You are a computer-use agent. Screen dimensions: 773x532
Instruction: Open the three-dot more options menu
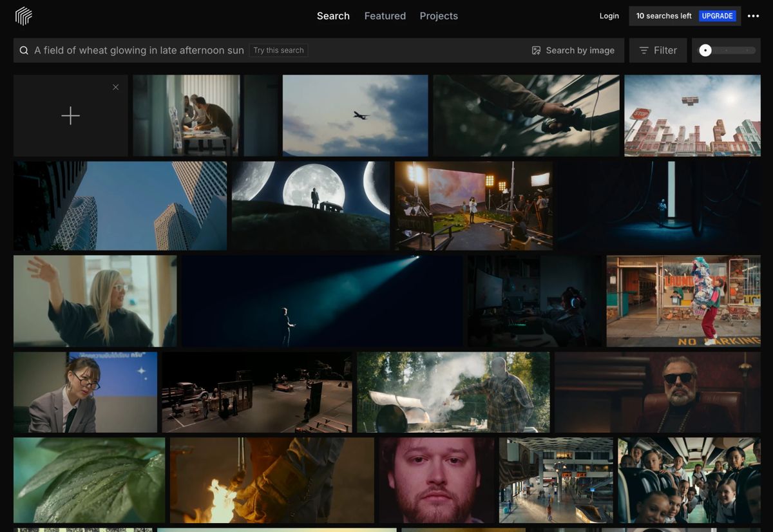(753, 16)
